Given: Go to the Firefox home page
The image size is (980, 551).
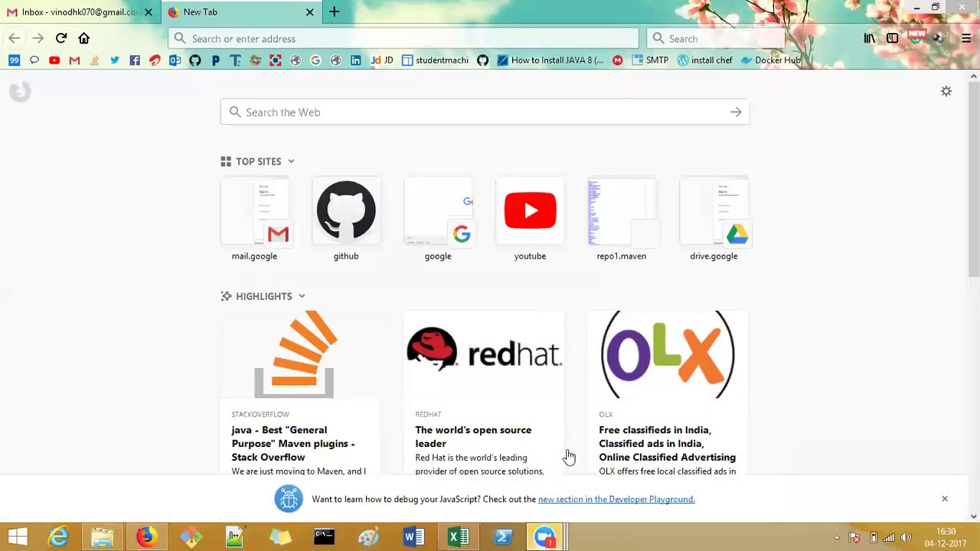Looking at the screenshot, I should click(x=84, y=38).
